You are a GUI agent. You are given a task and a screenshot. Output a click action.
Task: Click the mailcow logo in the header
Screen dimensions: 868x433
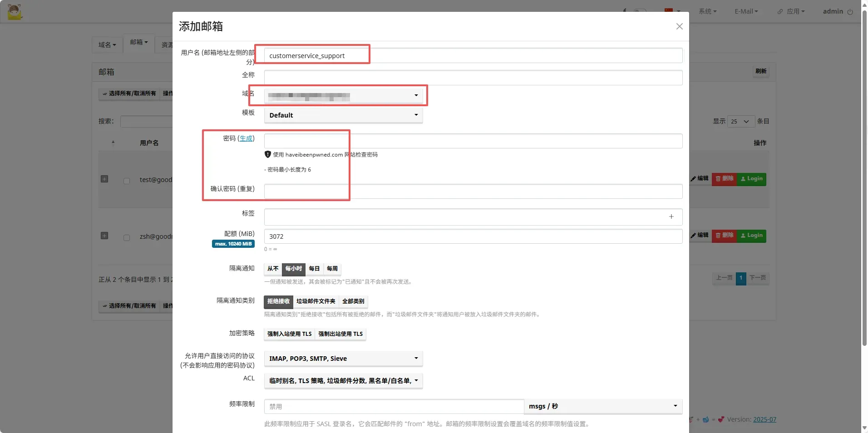coord(15,12)
